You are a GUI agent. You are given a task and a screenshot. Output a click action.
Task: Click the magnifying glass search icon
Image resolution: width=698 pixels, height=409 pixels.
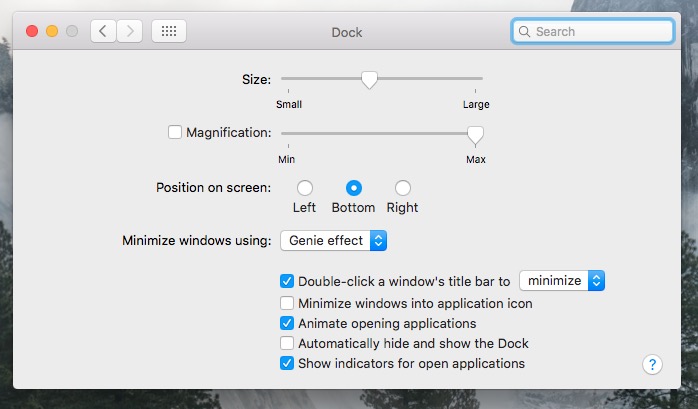524,32
